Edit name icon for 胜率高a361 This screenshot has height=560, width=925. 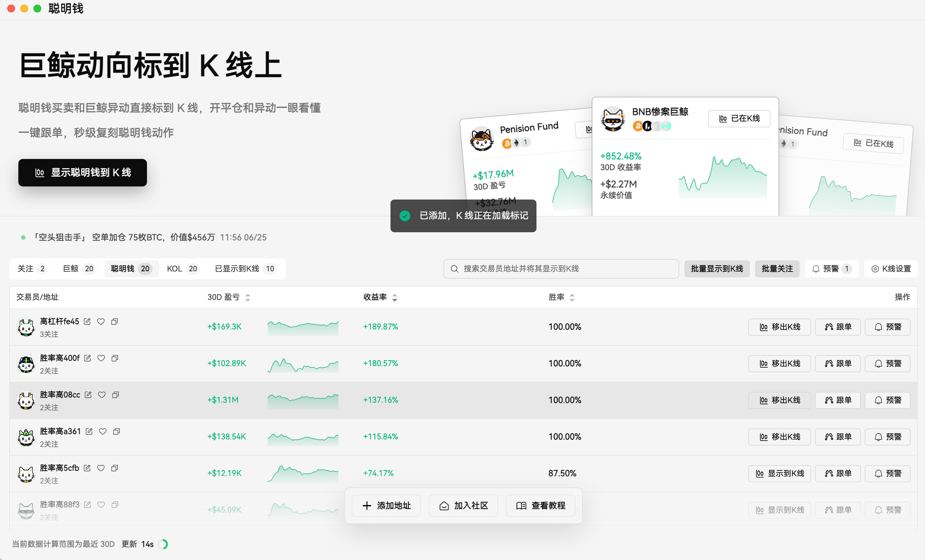[89, 431]
